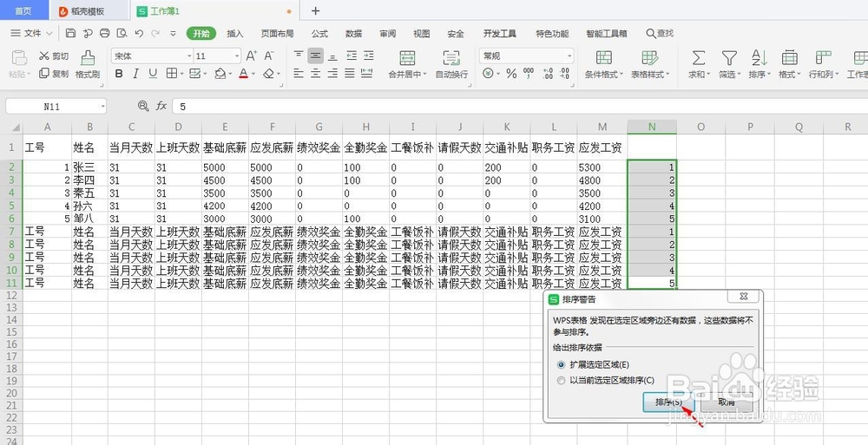This screenshot has height=445, width=868.
Task: Close the 排序警告 dialog
Action: pos(744,297)
